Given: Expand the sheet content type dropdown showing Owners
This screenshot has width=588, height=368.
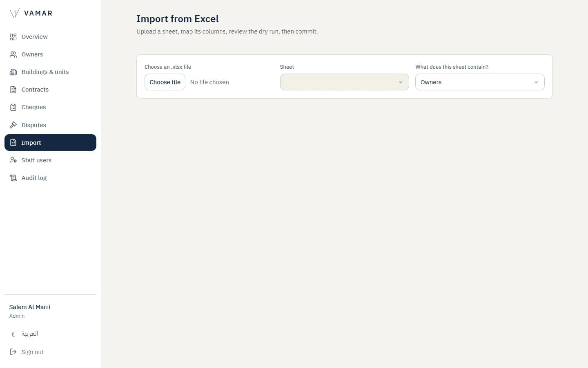Looking at the screenshot, I should point(480,82).
